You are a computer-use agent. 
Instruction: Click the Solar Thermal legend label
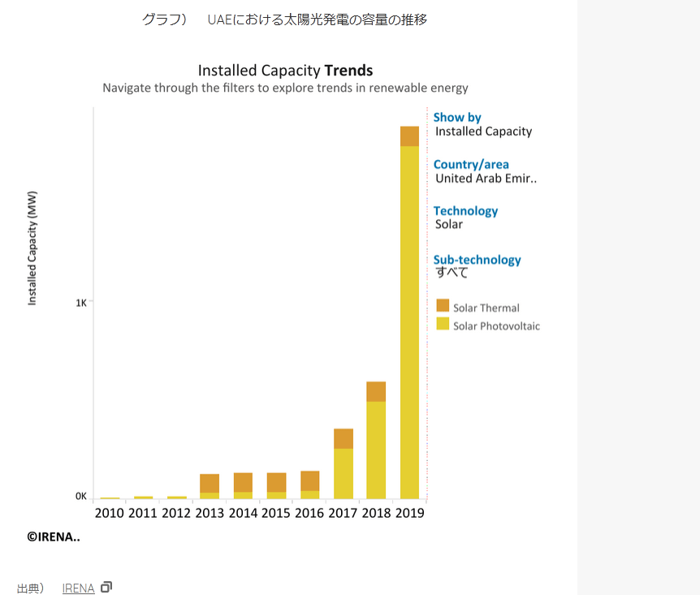pyautogui.click(x=486, y=308)
